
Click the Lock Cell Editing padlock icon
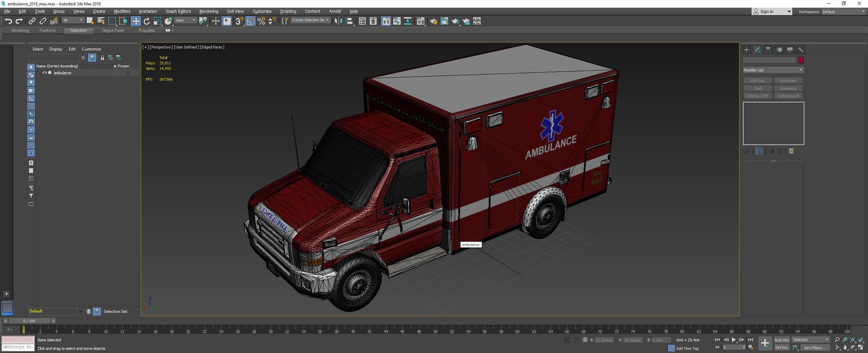tap(102, 58)
